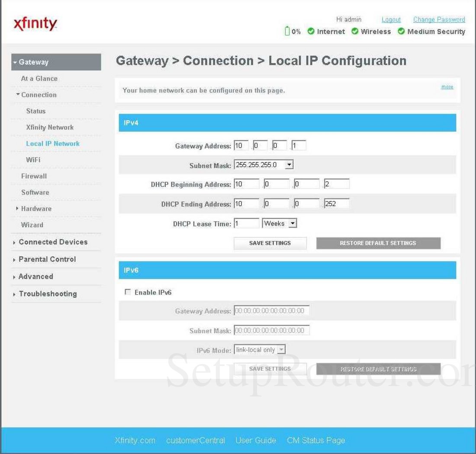Navigate to the Firewall section
Viewport: 476px width, 454px height.
[x=33, y=176]
